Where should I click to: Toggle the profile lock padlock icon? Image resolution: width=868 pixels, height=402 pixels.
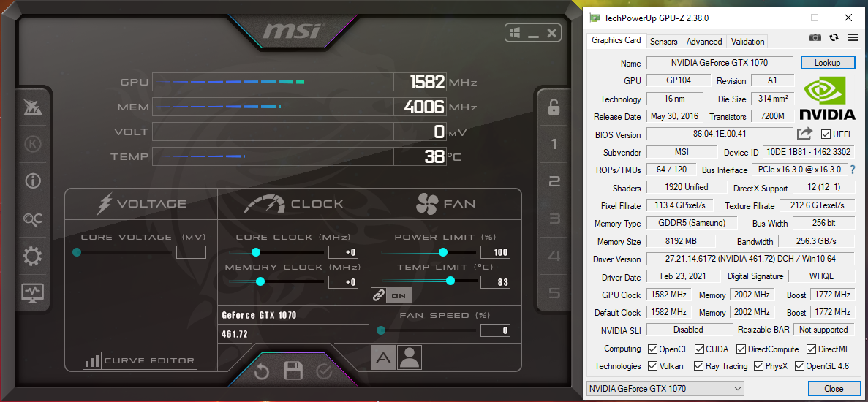point(554,107)
